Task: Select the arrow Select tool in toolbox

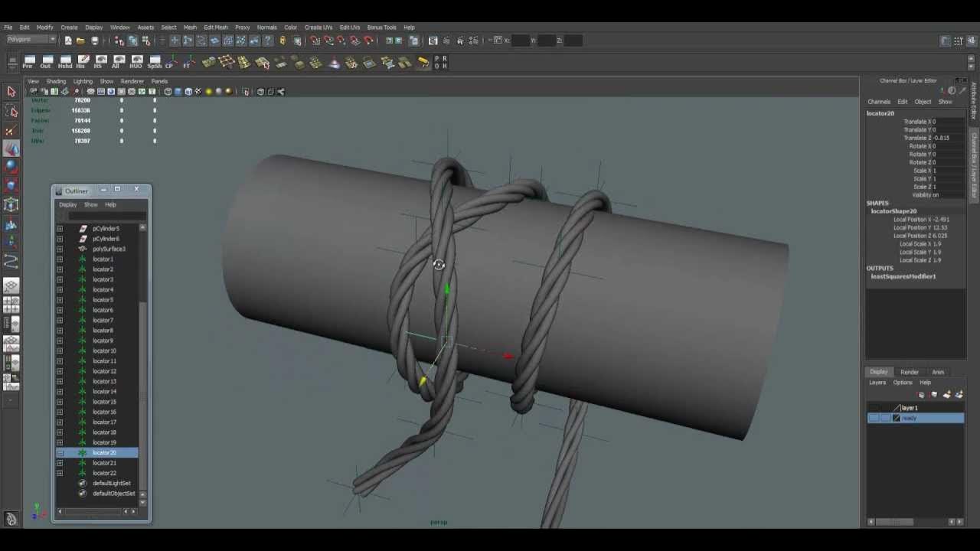Action: [11, 92]
